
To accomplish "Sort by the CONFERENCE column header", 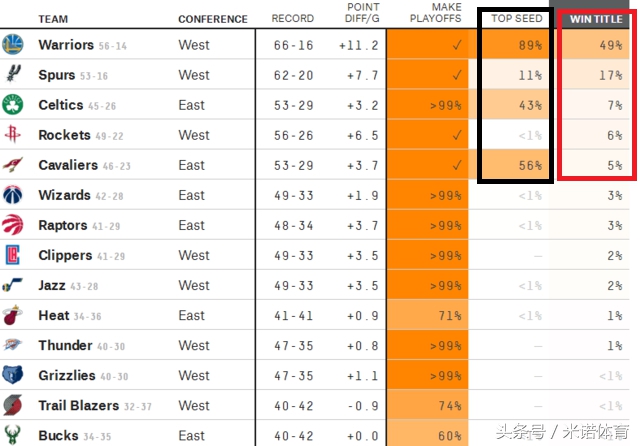I will [x=213, y=19].
